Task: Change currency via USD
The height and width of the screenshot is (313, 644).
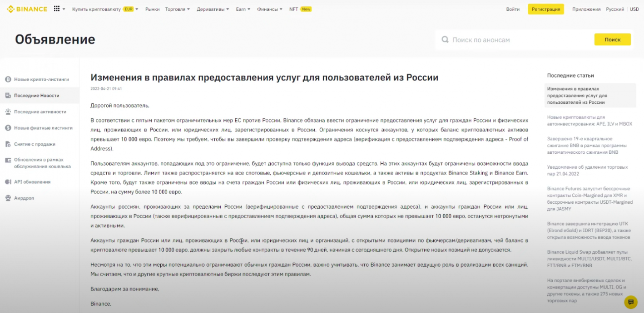Action: pyautogui.click(x=634, y=9)
